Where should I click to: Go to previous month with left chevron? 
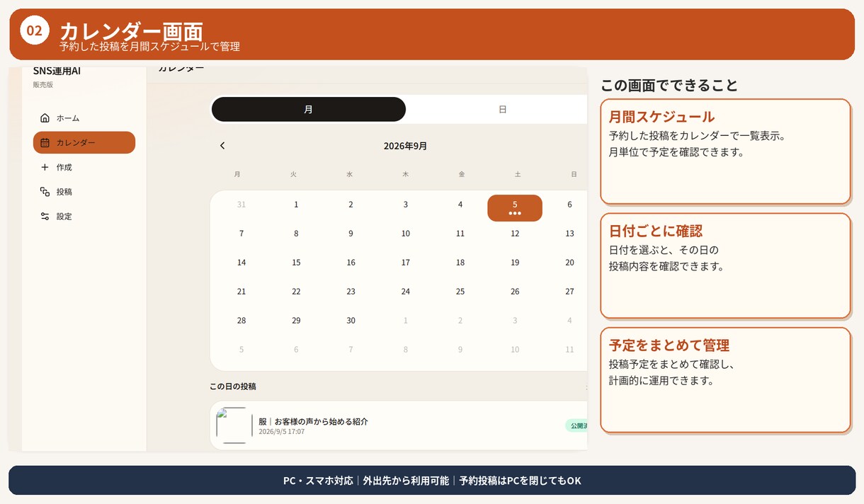click(x=222, y=146)
